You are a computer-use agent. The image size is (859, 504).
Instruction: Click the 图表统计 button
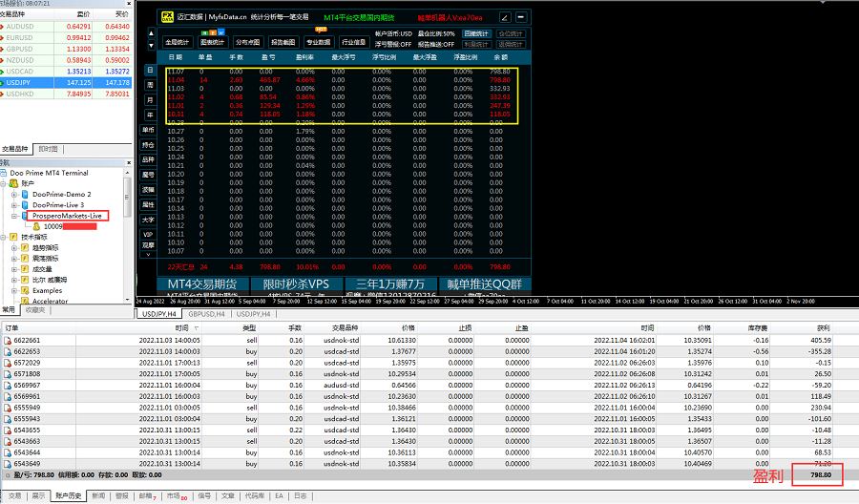[212, 42]
